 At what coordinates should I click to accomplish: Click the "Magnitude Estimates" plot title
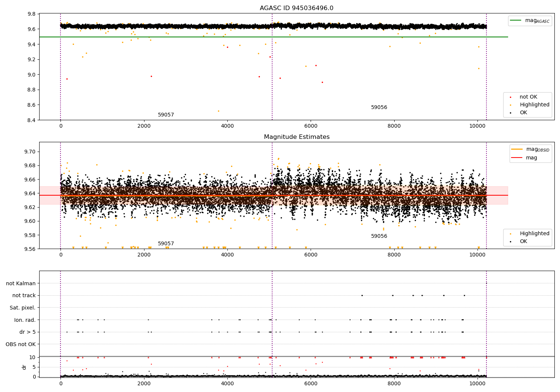tap(296, 137)
